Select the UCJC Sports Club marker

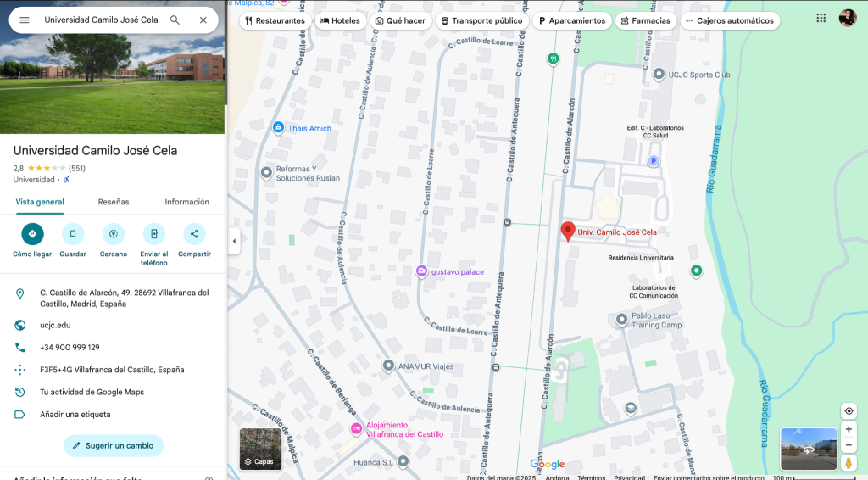(659, 74)
